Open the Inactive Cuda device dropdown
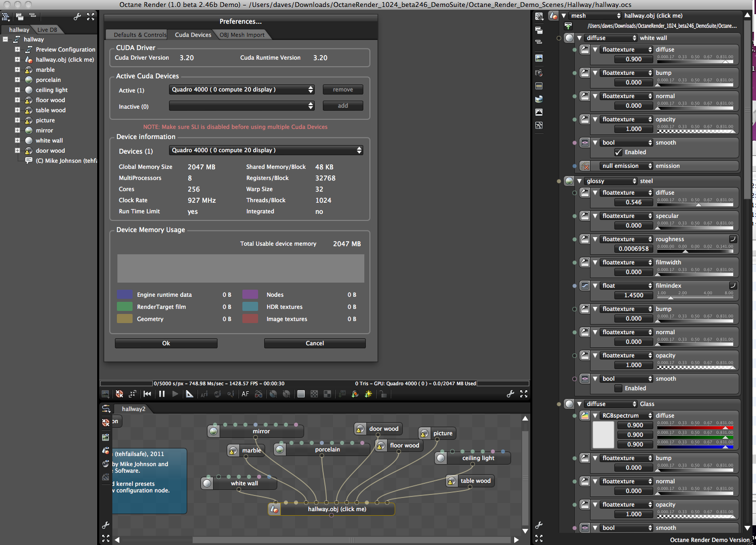The height and width of the screenshot is (545, 756). [x=242, y=106]
